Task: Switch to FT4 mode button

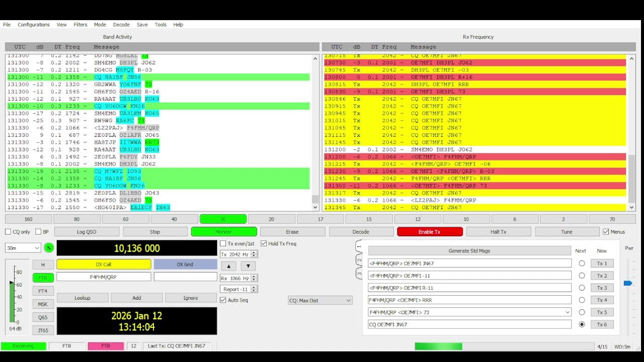Action: 43,291
